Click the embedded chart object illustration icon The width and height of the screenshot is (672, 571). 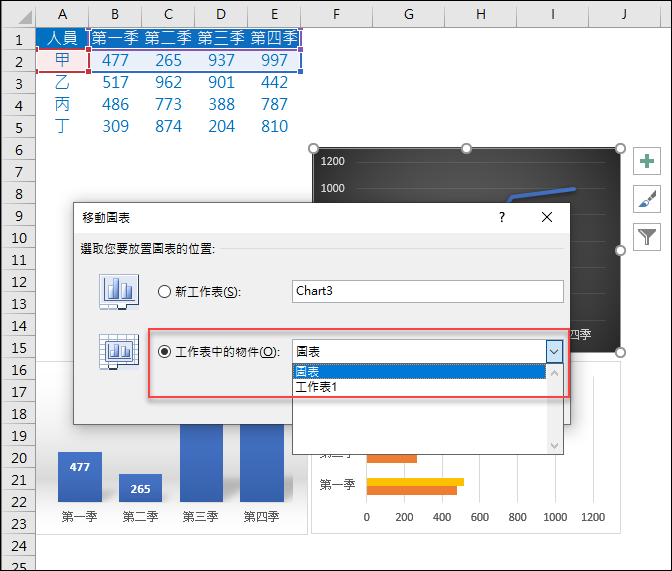tap(119, 352)
